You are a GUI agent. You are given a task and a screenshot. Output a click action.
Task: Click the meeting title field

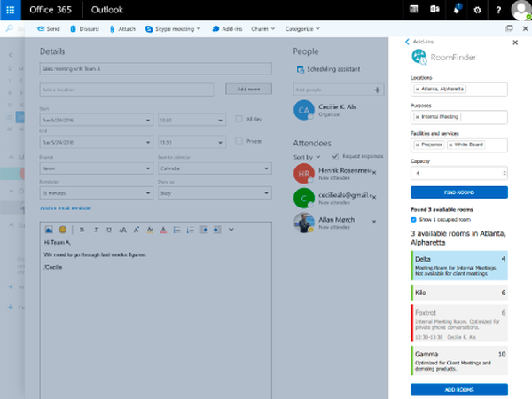click(156, 68)
